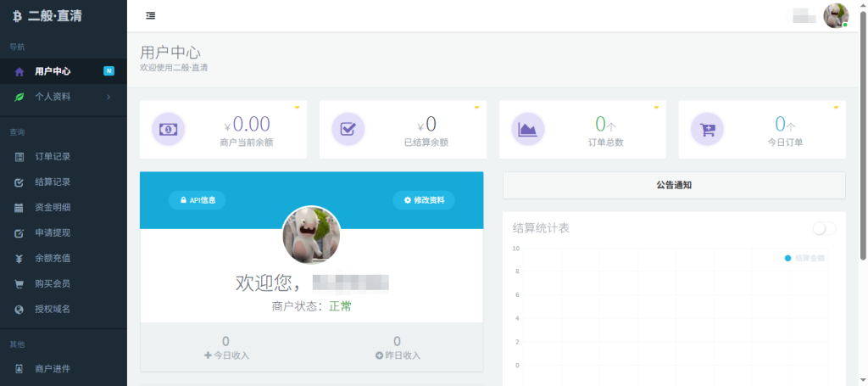Open the top-right user avatar menu

pyautogui.click(x=836, y=15)
